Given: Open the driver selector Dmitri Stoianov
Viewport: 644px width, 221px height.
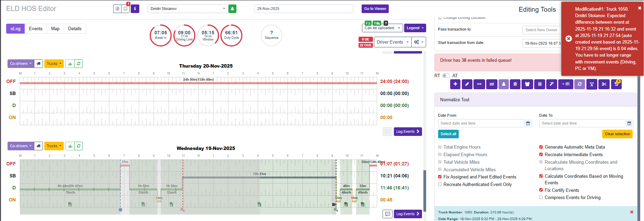Looking at the screenshot, I should click(187, 9).
